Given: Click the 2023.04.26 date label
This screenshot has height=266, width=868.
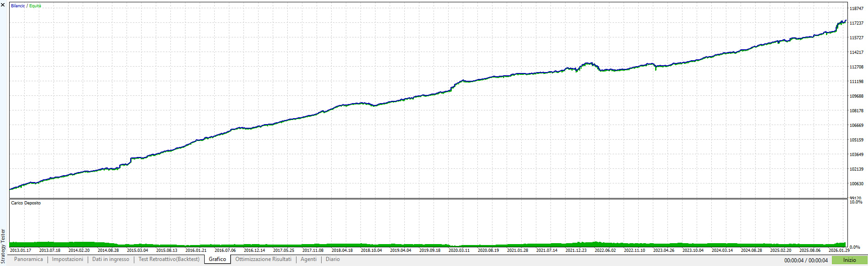Looking at the screenshot, I should point(664,250).
